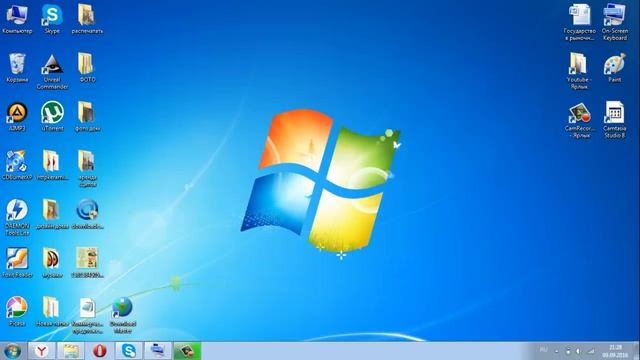Select the дизайн дома folder
The height and width of the screenshot is (360, 640).
pos(52,214)
